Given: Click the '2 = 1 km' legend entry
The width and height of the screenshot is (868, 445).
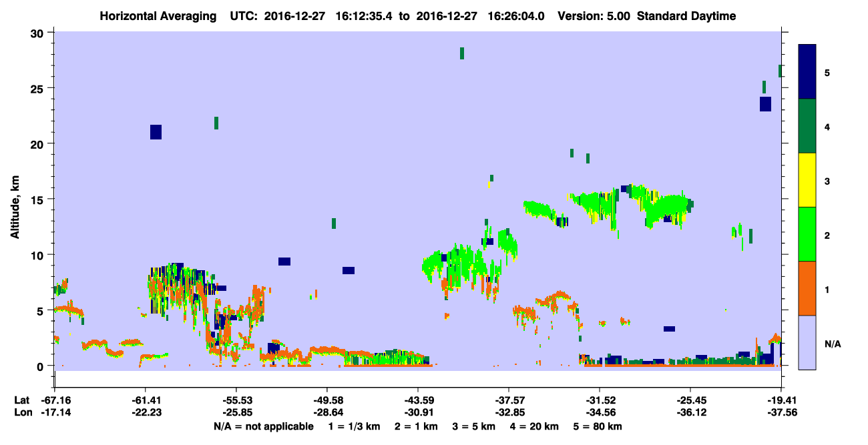Looking at the screenshot, I should (416, 426).
